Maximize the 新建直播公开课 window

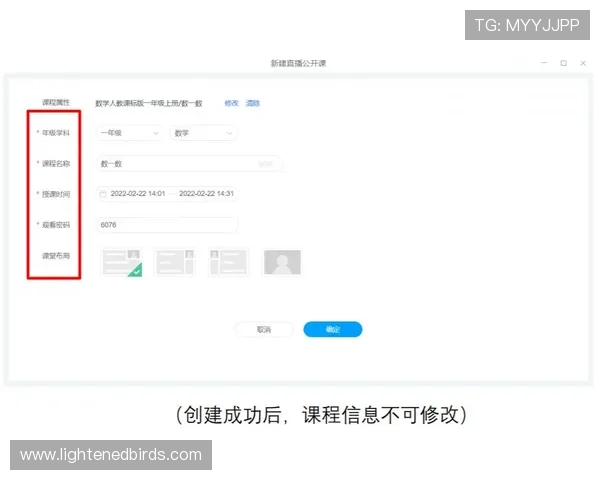tap(563, 63)
